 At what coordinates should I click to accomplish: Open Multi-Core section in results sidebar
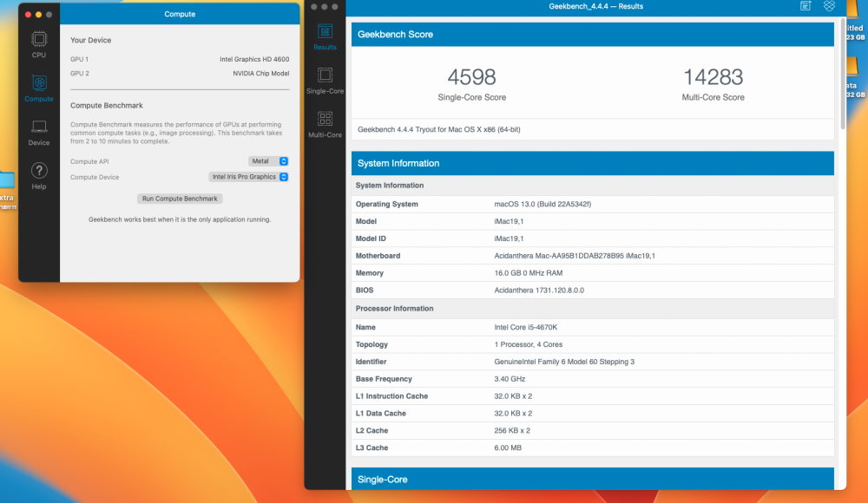click(x=325, y=125)
